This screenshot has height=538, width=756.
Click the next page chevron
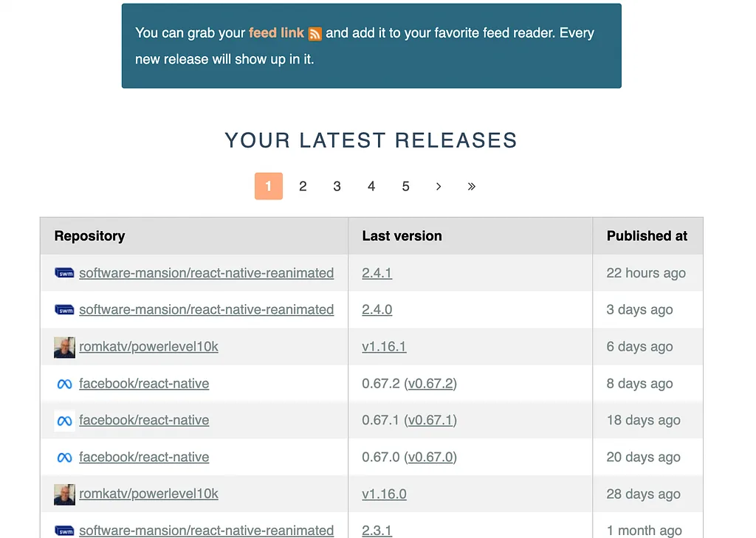(x=439, y=186)
